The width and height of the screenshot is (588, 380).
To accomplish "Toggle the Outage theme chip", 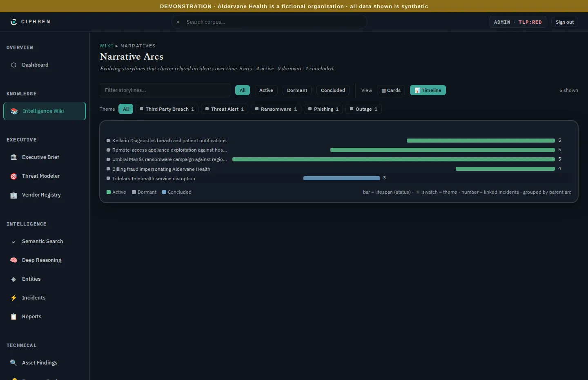I will [x=363, y=109].
